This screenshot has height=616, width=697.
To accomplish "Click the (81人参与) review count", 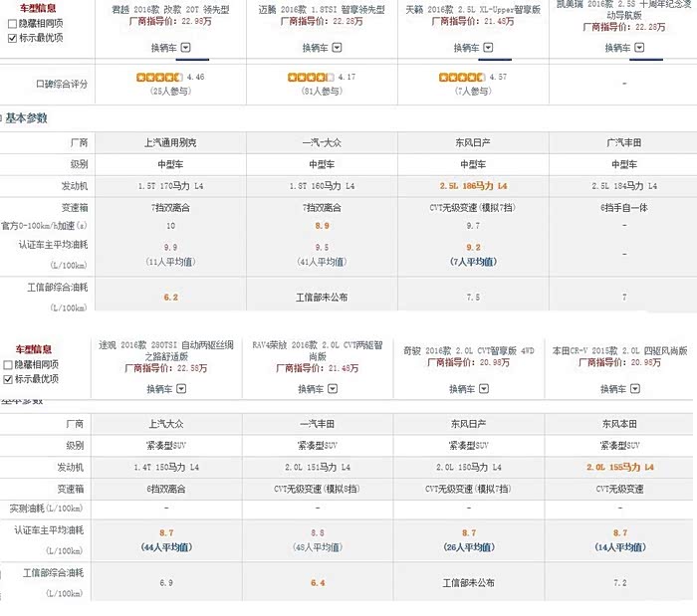I will [x=322, y=91].
